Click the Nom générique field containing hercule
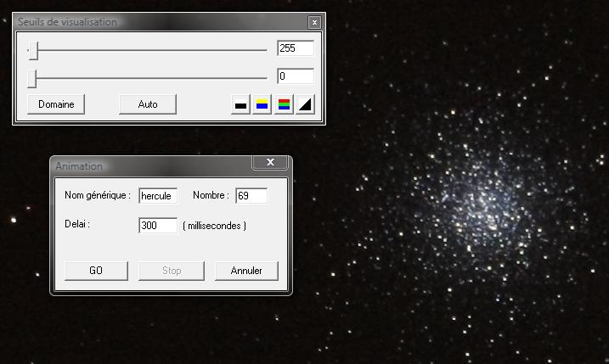This screenshot has width=609, height=364. [158, 196]
